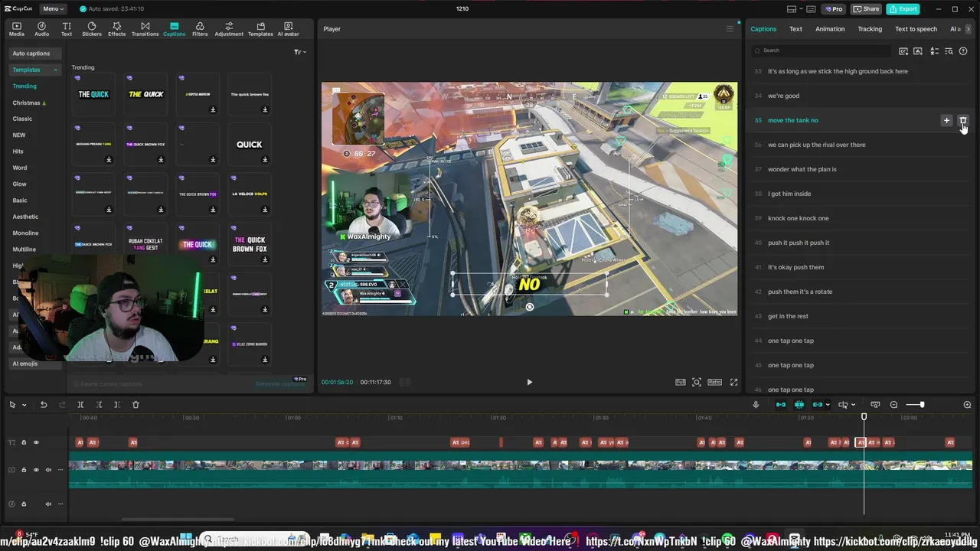Select caption 'we can pick up the rival over there'
980x551 pixels.
817,145
